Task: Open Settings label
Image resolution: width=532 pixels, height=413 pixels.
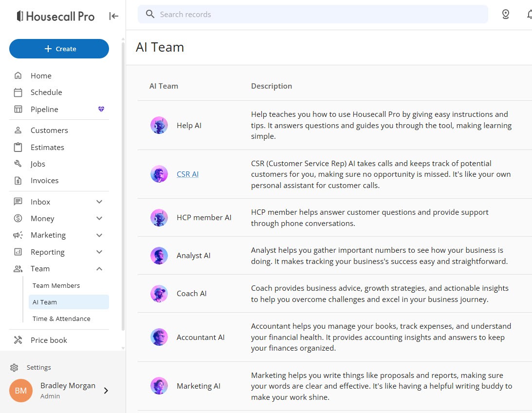Action: (x=38, y=368)
